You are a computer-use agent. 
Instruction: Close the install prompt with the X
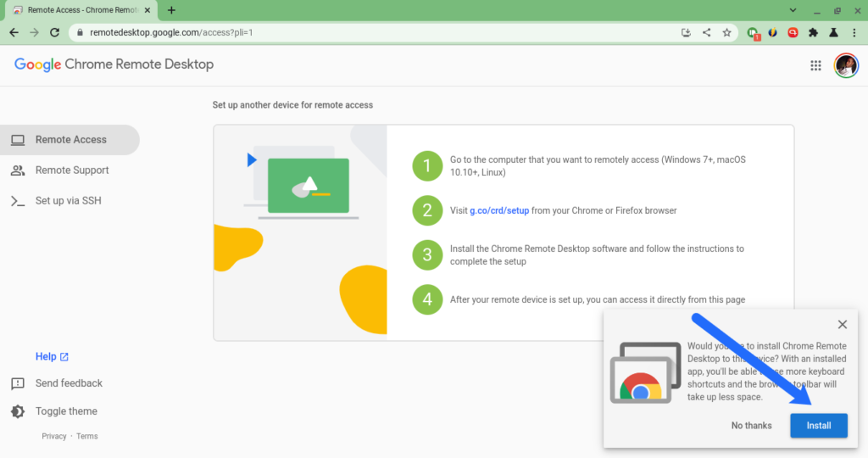842,325
